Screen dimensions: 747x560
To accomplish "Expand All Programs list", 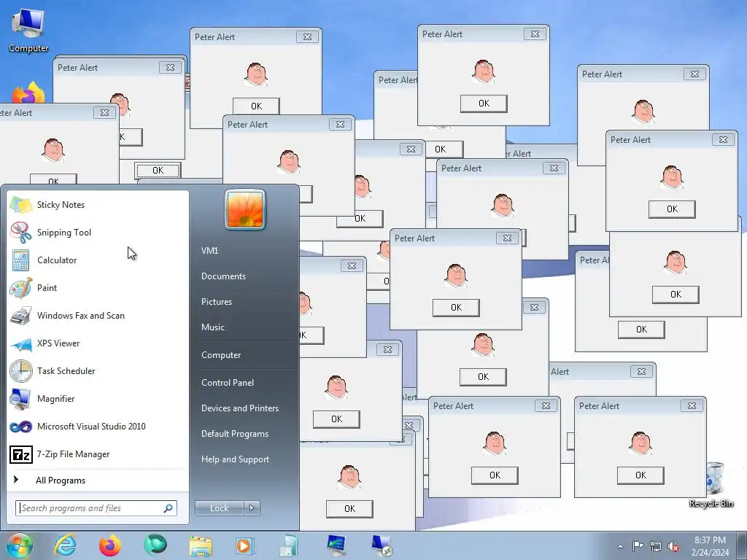I will (x=98, y=480).
